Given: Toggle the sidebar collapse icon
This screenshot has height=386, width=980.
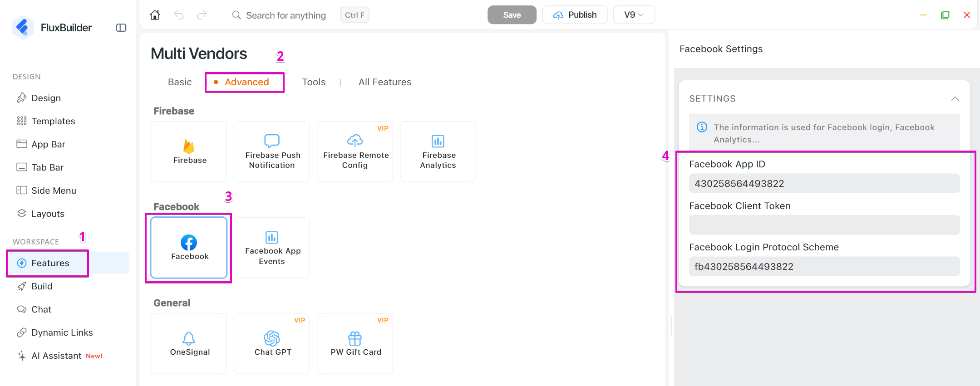Looking at the screenshot, I should pyautogui.click(x=121, y=28).
